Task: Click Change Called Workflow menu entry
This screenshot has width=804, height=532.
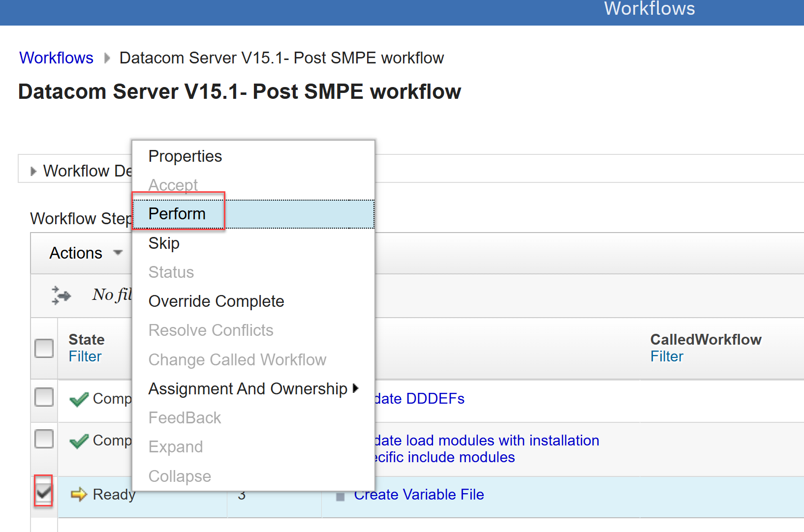Action: tap(253, 360)
